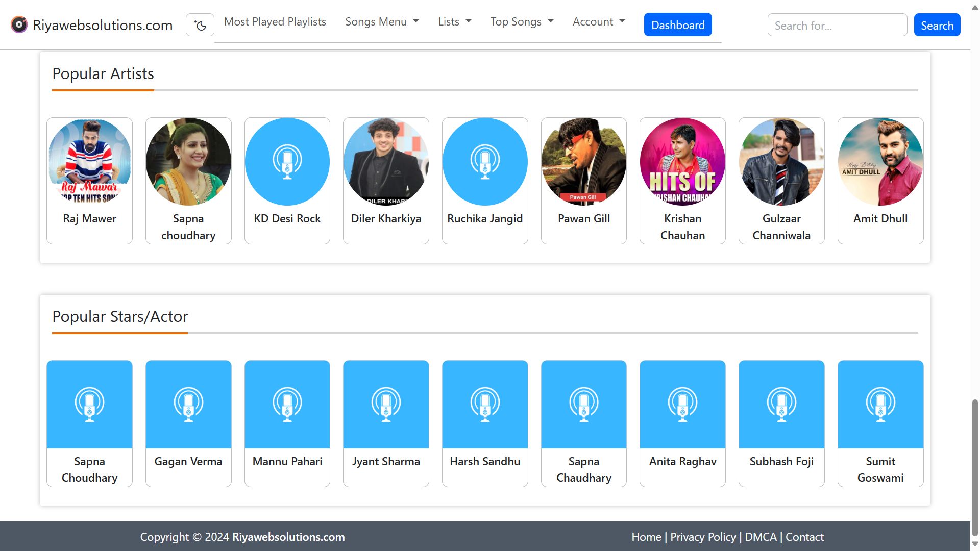
Task: Click the vertical page scrollbar thumb
Action: click(x=974, y=467)
